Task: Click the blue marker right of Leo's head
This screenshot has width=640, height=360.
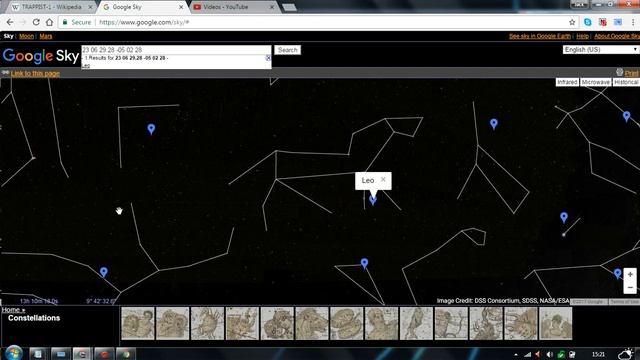Action: point(493,124)
